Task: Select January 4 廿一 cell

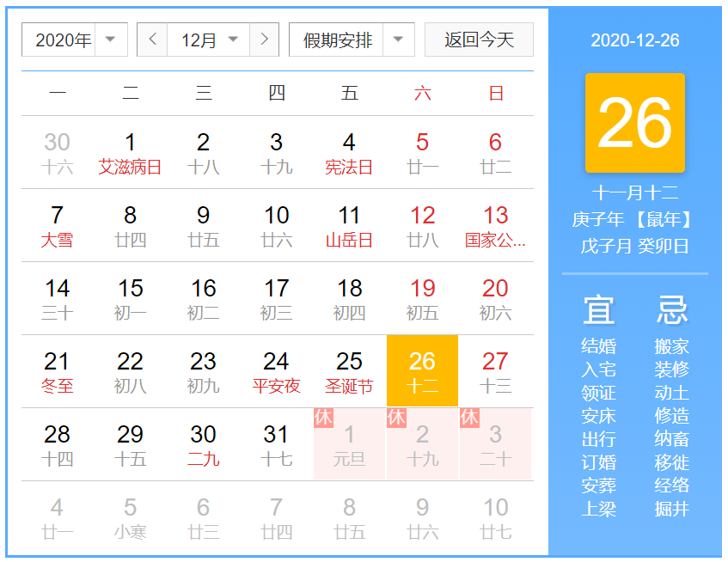Action: (57, 518)
